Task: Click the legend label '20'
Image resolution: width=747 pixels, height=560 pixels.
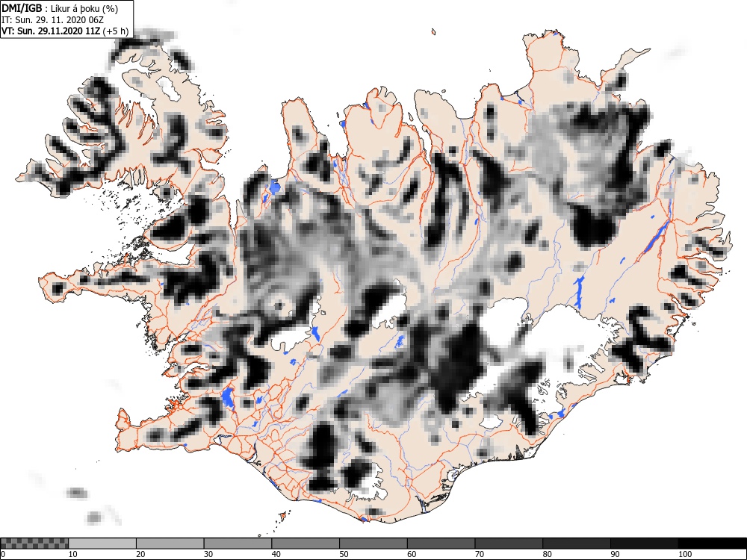Action: click(x=140, y=554)
